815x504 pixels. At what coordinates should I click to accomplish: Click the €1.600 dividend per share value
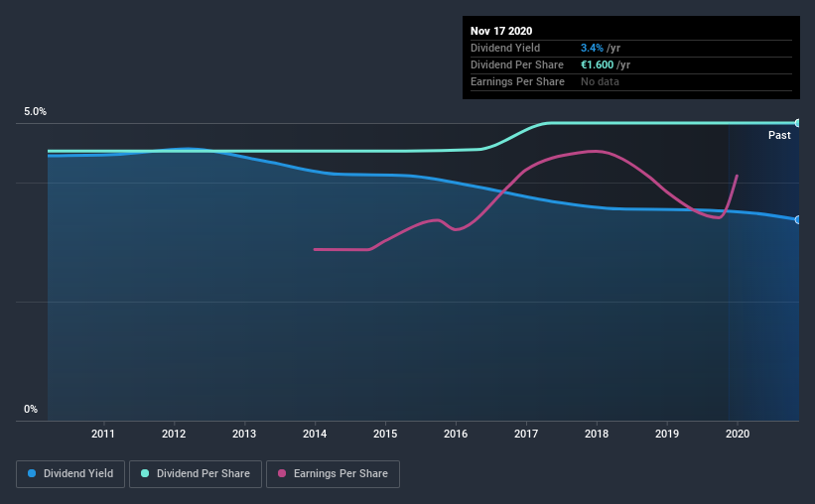pyautogui.click(x=598, y=64)
